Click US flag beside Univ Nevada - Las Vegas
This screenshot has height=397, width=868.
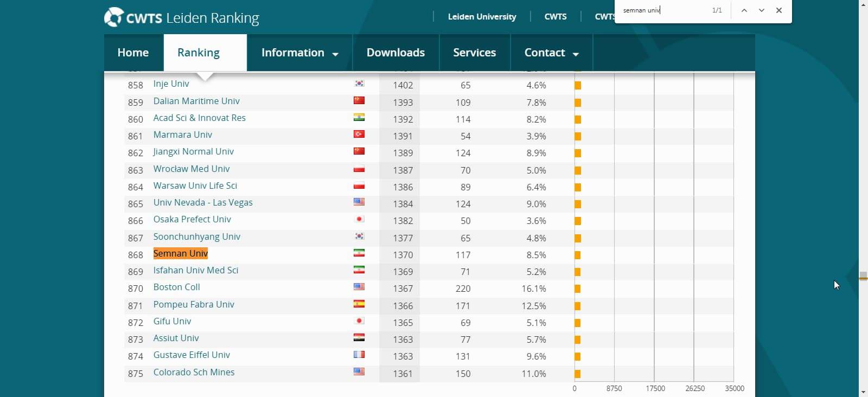point(359,202)
